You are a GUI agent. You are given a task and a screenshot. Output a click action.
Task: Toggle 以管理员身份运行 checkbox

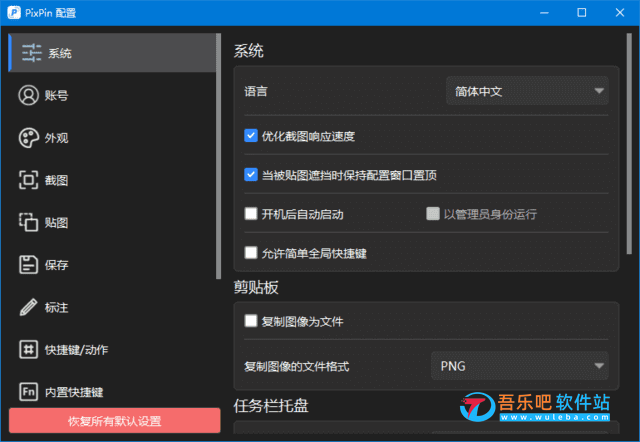click(x=433, y=213)
